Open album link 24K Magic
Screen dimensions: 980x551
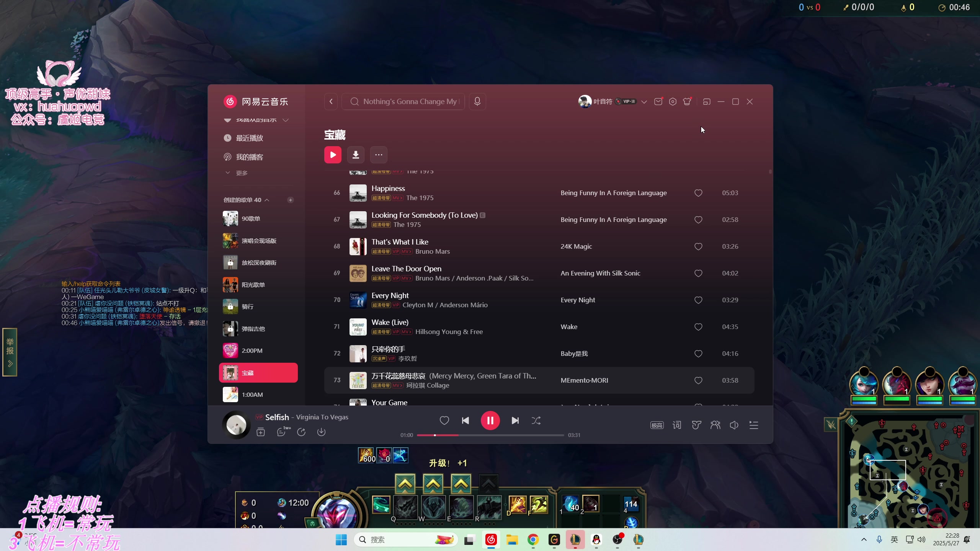tap(576, 246)
